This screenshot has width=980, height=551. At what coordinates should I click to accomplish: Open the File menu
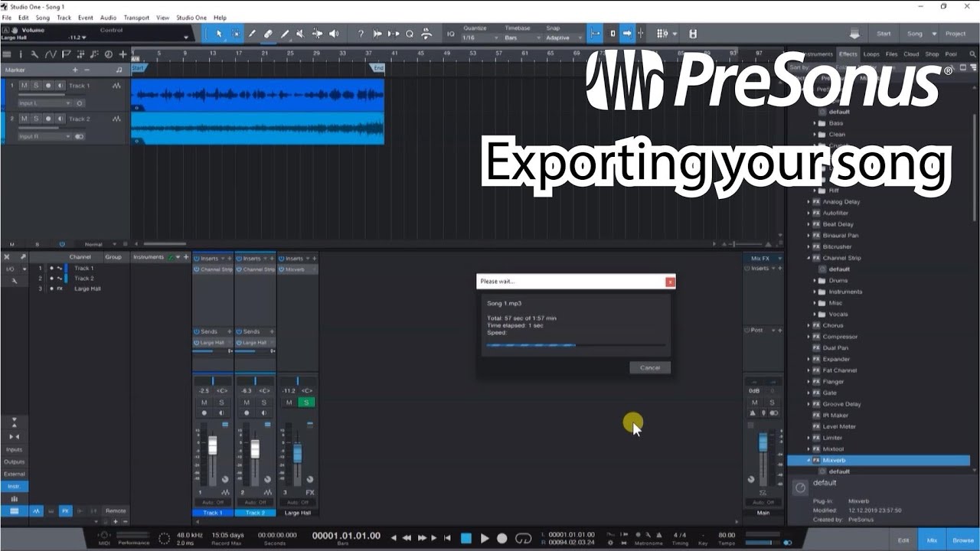click(x=7, y=17)
